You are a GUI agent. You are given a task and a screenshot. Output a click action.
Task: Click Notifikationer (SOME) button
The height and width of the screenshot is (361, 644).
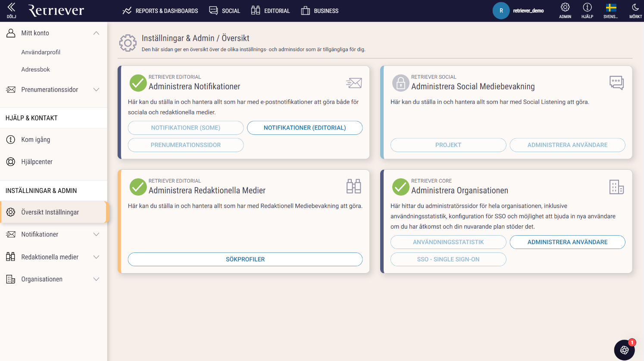point(186,128)
